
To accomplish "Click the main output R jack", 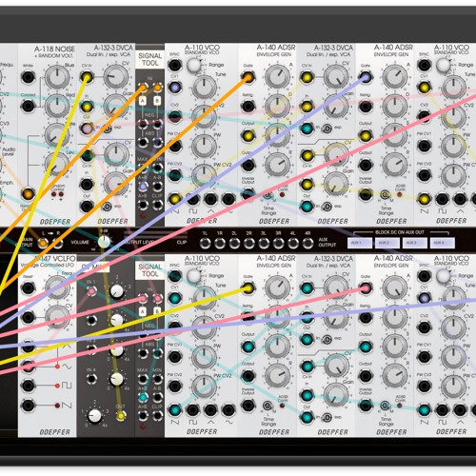I will pyautogui.click(x=57, y=244).
